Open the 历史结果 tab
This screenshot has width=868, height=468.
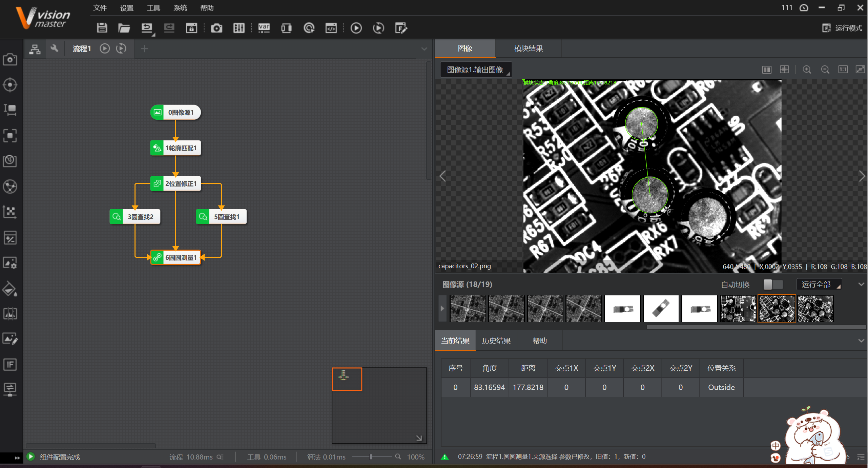click(496, 340)
